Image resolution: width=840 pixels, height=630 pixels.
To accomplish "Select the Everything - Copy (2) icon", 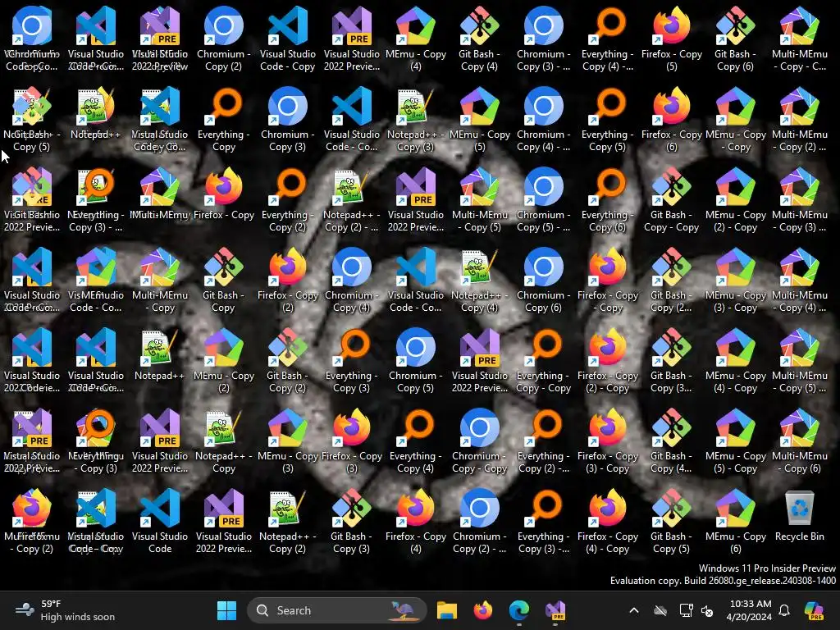I will [x=288, y=200].
